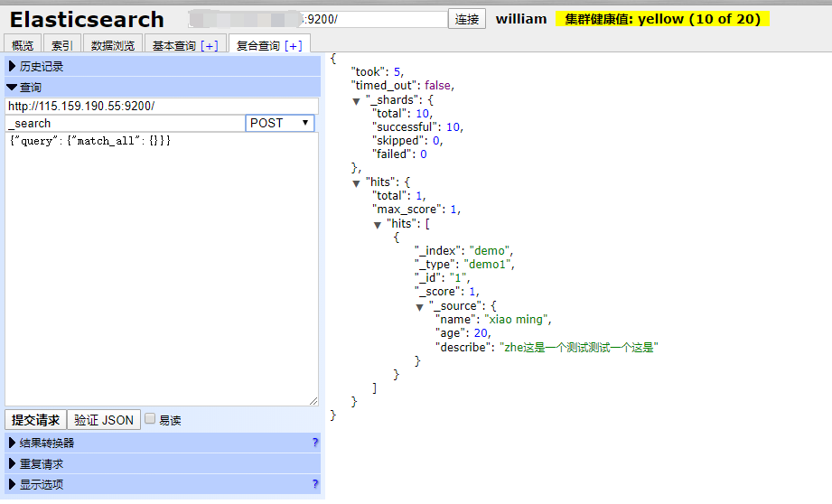Edit the http://115.159.190.55:9200/ URL field
832x504 pixels.
[x=162, y=106]
